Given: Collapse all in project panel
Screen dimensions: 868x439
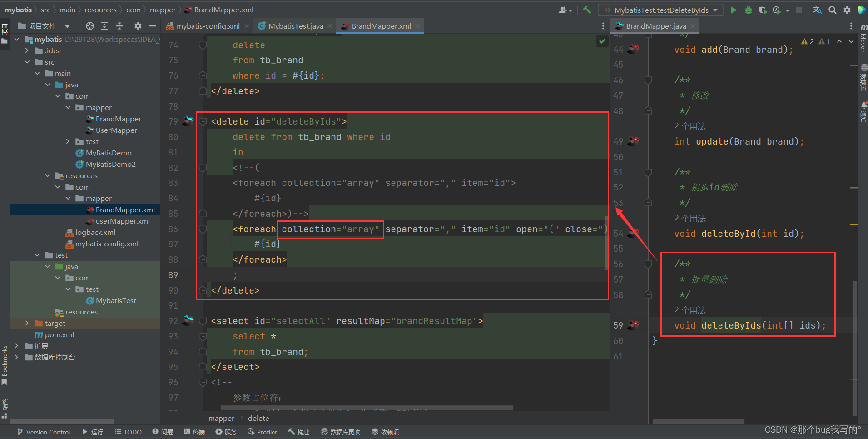Looking at the screenshot, I should [119, 26].
